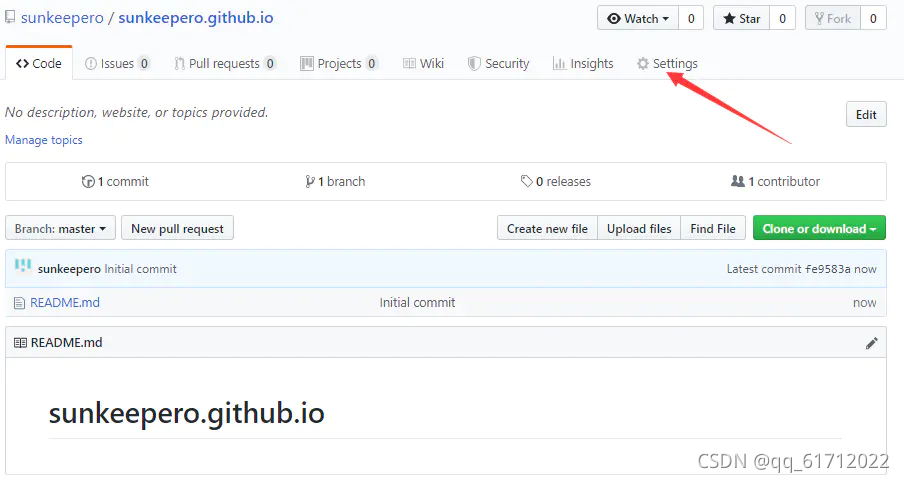View the 1 branch list
This screenshot has width=904, height=482.
(335, 182)
